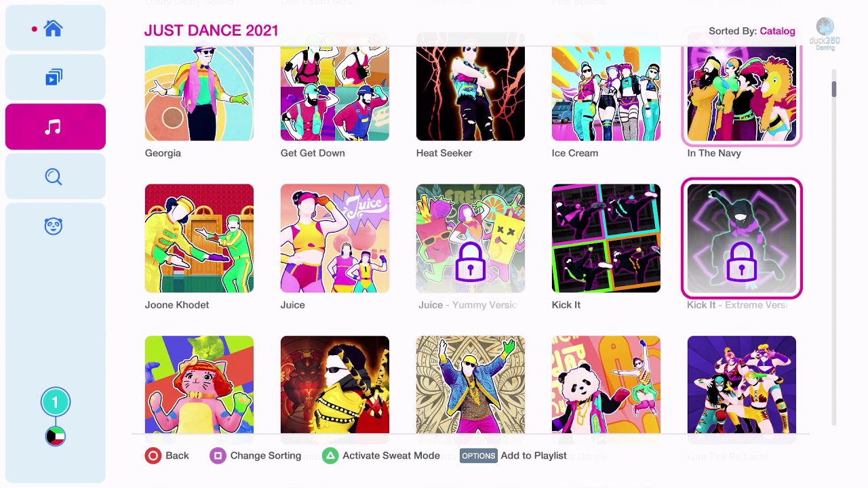Select locked Juice Yummy Version cover
868x488 pixels.
click(x=471, y=239)
